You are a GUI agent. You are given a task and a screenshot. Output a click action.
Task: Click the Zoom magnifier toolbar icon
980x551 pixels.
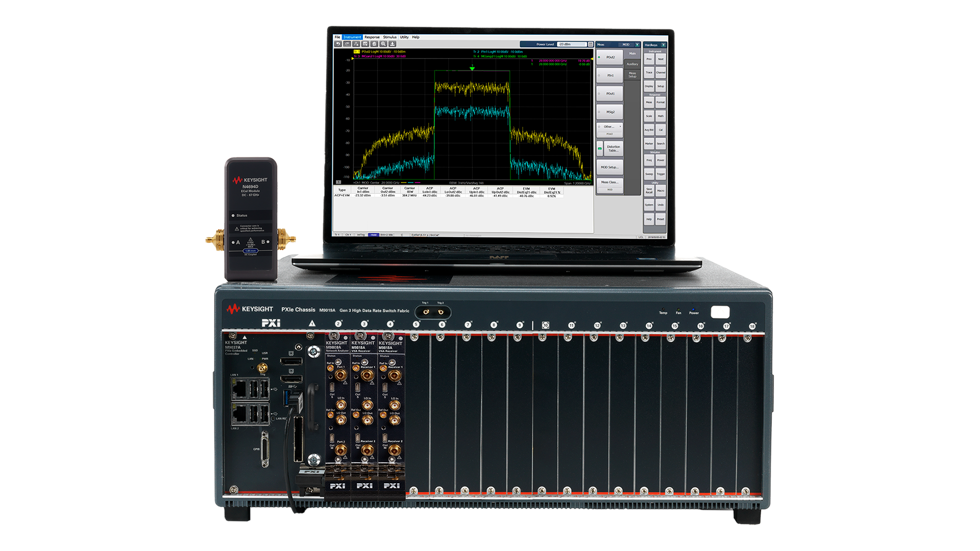(383, 44)
